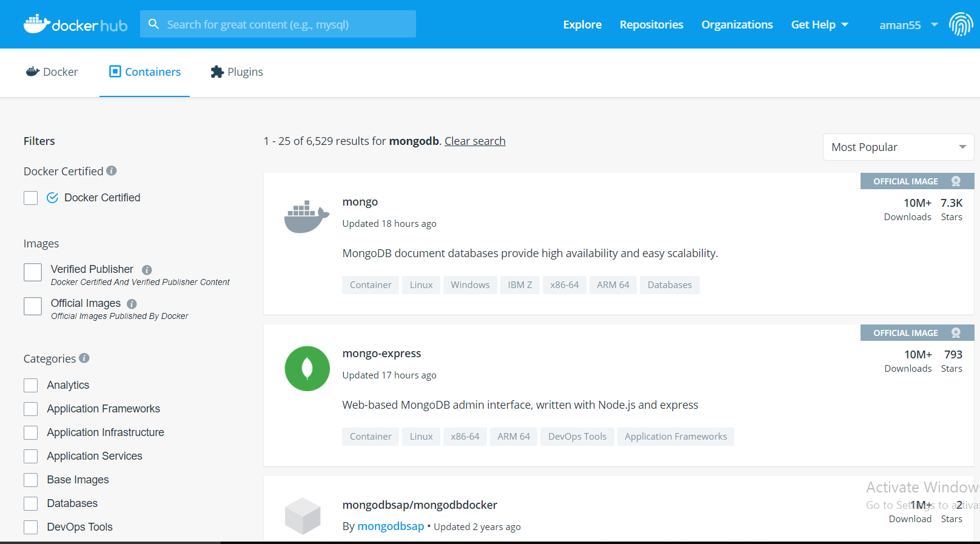This screenshot has width=980, height=544.
Task: Click the Plugins puzzle piece icon
Action: click(217, 72)
